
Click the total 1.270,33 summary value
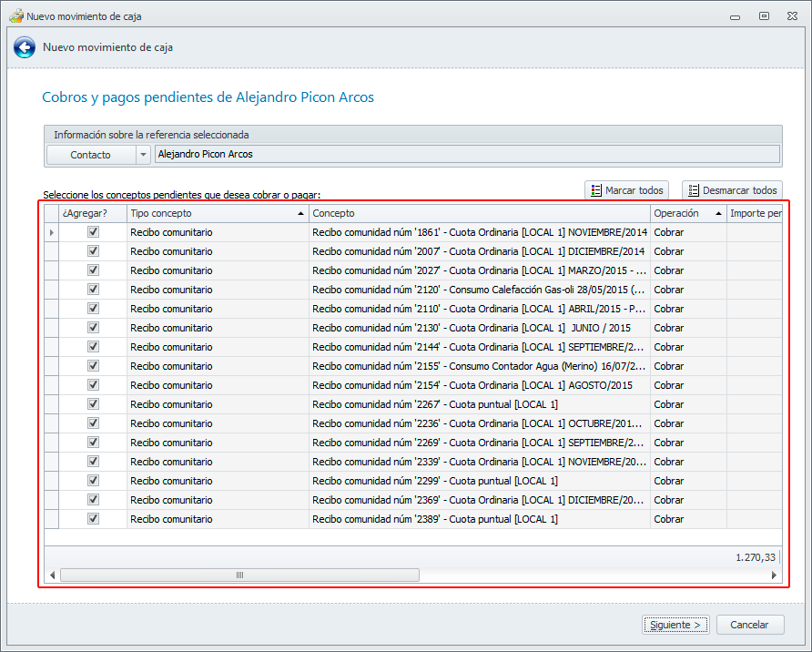point(755,557)
